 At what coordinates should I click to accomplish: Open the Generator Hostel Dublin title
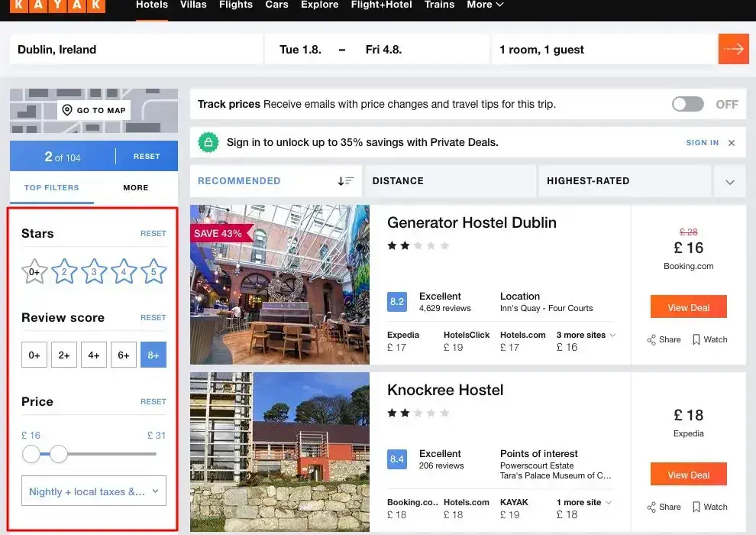(x=471, y=222)
